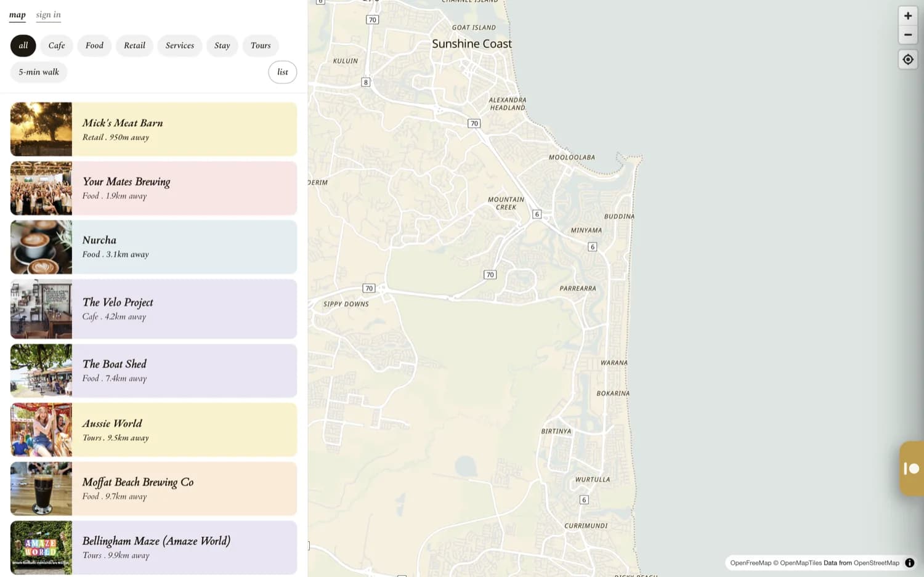Viewport: 924px width, 577px height.
Task: Filter listings by Retail
Action: coord(134,46)
